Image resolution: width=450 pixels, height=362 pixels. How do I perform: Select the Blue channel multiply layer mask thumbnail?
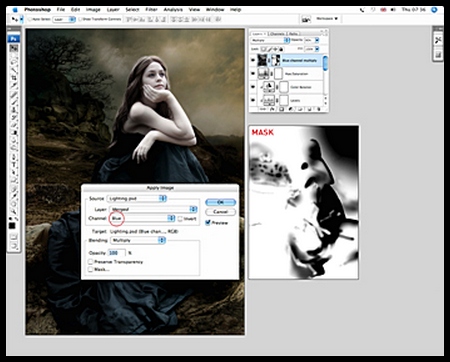click(x=276, y=60)
